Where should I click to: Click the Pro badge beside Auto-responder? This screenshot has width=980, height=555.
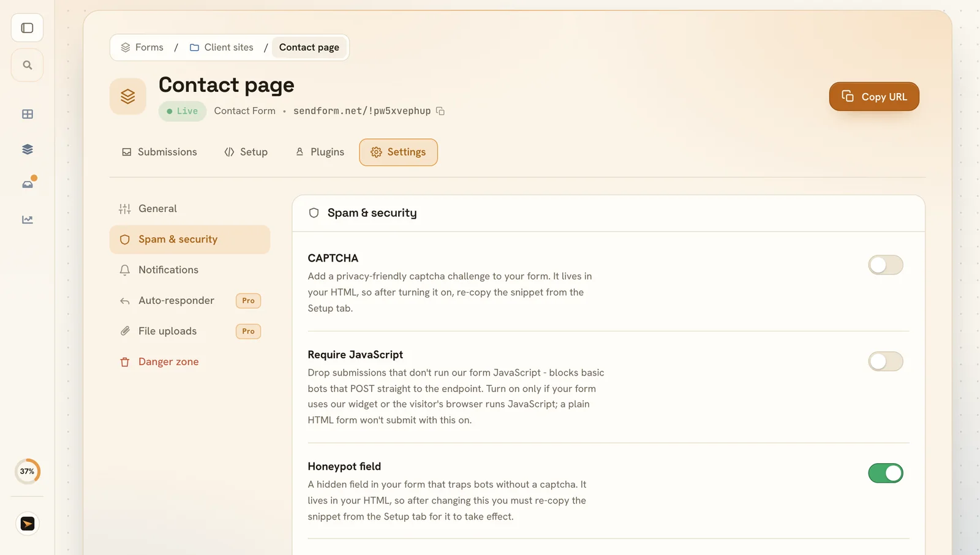click(248, 301)
